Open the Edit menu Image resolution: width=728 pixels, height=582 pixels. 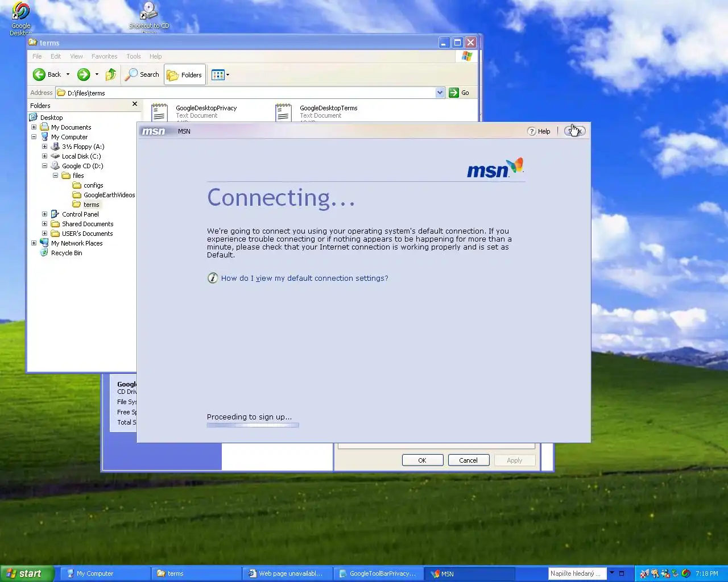(x=56, y=56)
